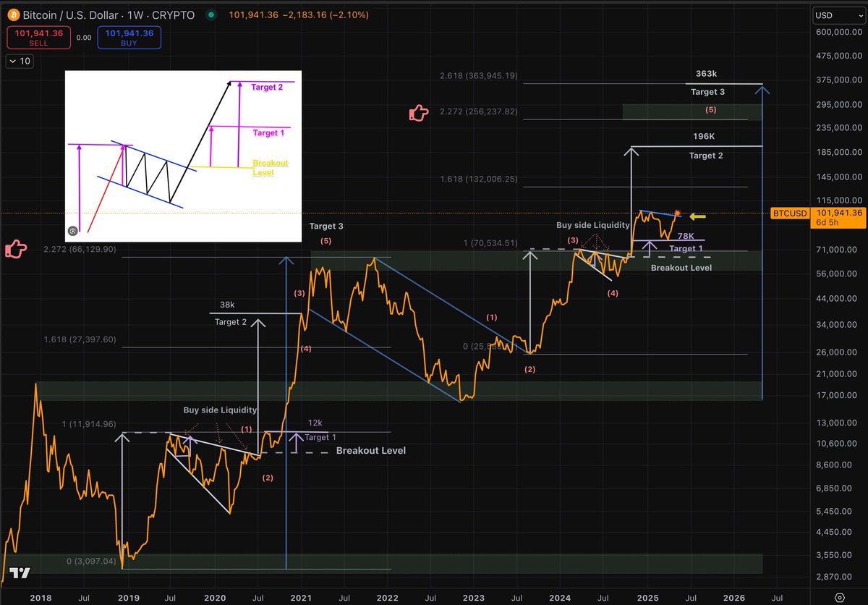
Task: Select the Target 2 text under 38k
Action: (231, 322)
